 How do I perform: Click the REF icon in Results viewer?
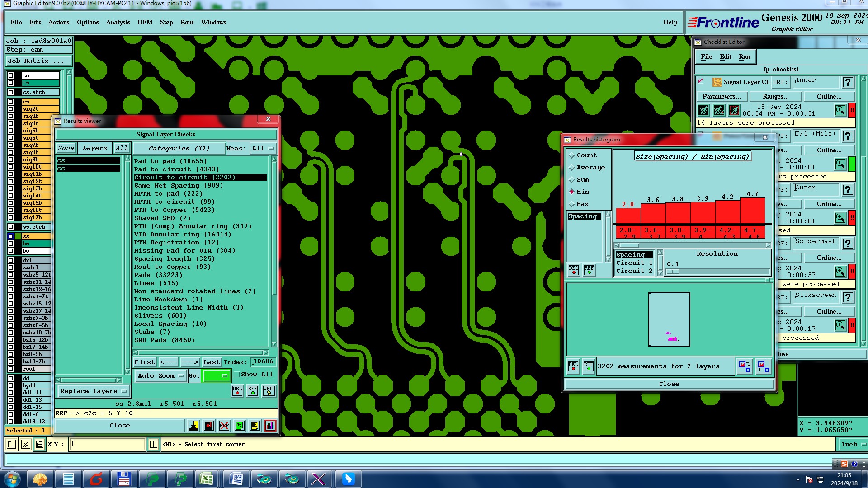pyautogui.click(x=253, y=391)
